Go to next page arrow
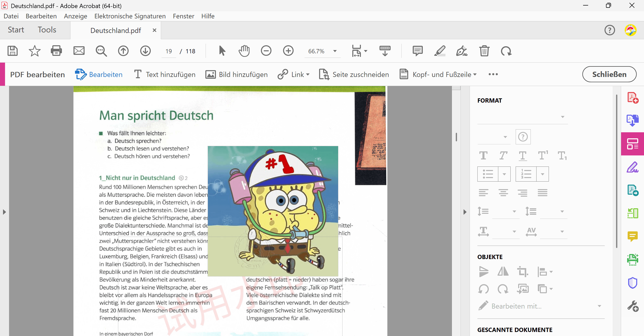Image resolution: width=644 pixels, height=336 pixels. pos(145,51)
